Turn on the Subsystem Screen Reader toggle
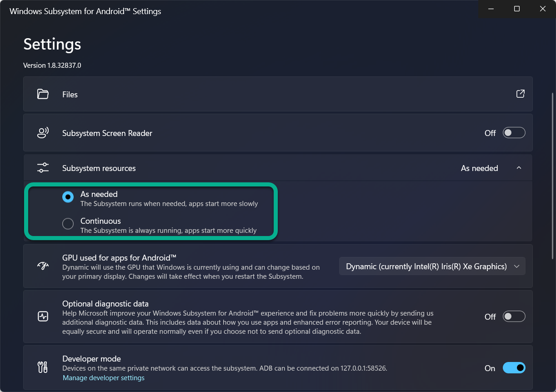Image resolution: width=556 pixels, height=392 pixels. (514, 133)
